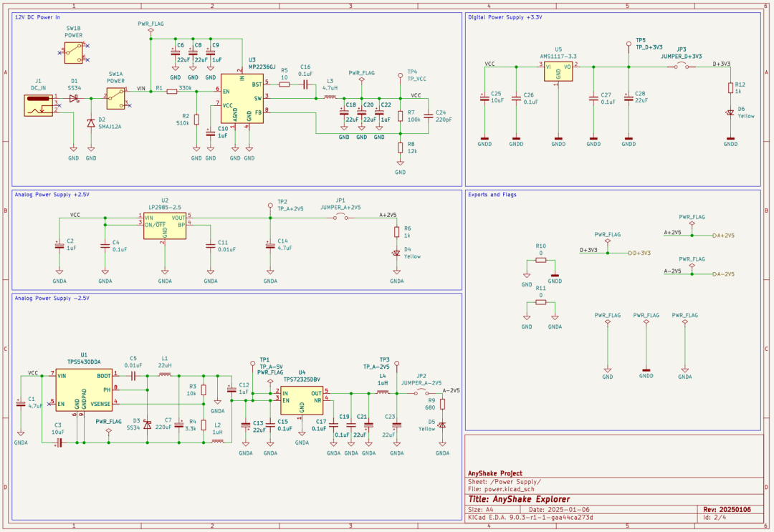Select the SMAJ12A TVS diode D2
Viewport: 774px width, 532px height.
[91, 122]
